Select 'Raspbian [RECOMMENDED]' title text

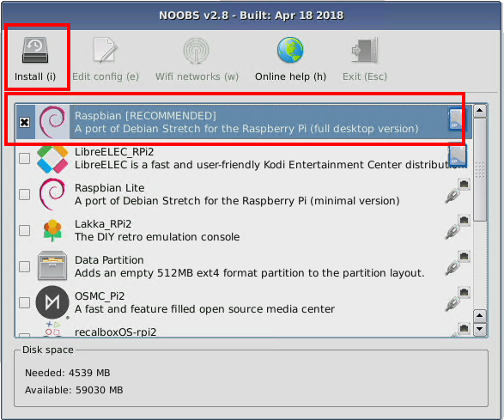145,115
